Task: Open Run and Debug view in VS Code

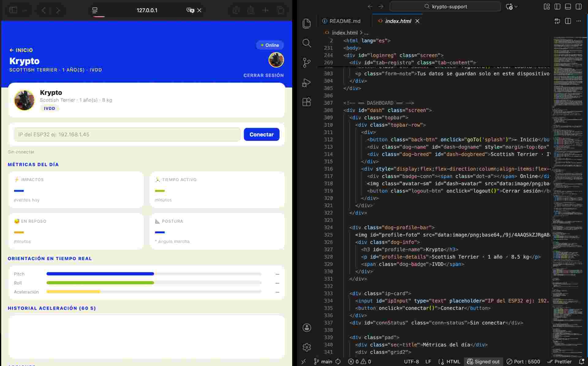Action: click(x=307, y=83)
